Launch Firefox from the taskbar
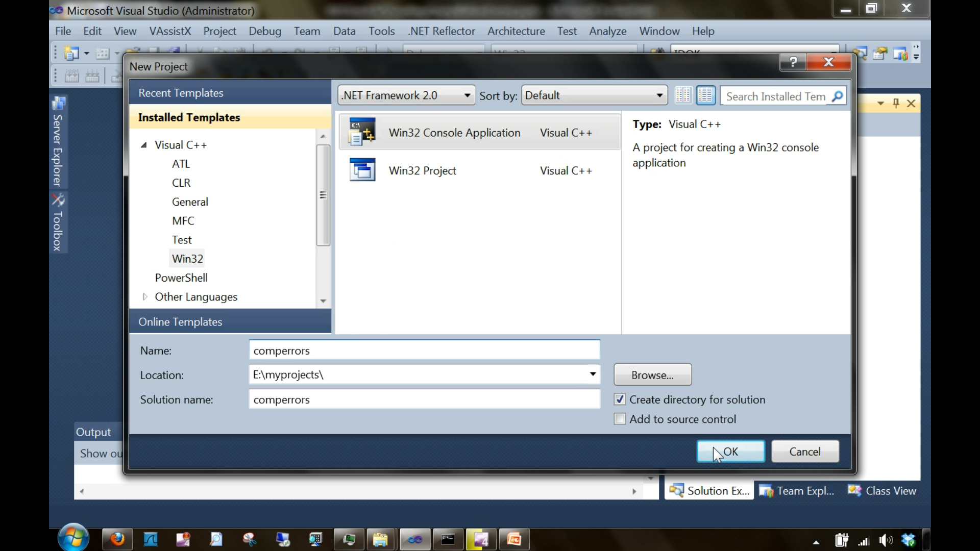The width and height of the screenshot is (980, 551). pos(117,539)
